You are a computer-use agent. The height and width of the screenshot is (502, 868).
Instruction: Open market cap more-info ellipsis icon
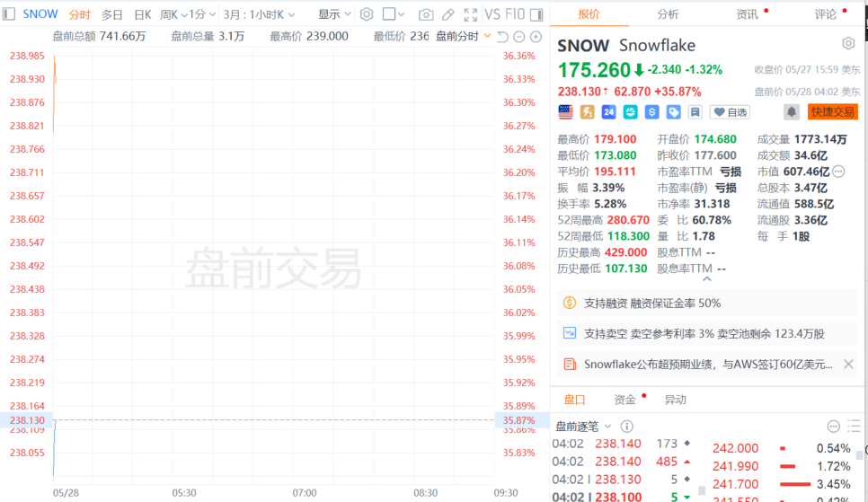point(838,172)
